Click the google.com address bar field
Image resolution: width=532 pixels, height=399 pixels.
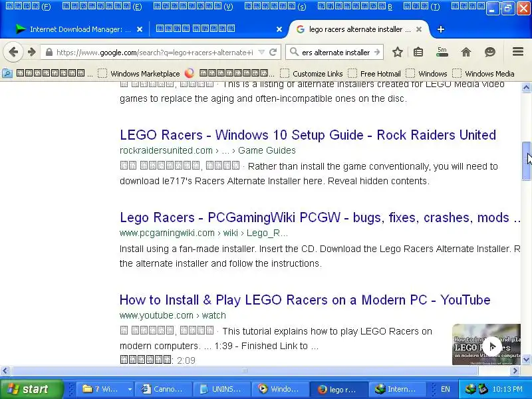(x=155, y=53)
